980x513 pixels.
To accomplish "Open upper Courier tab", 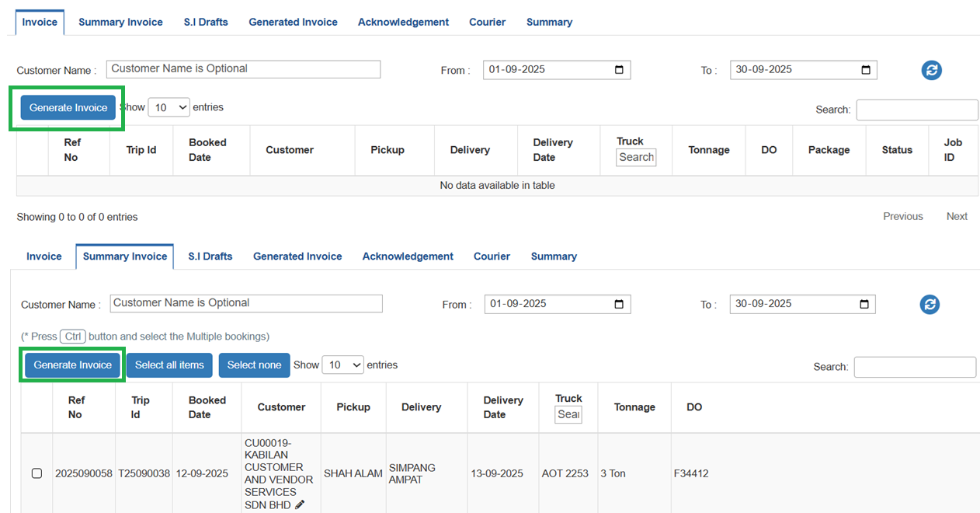I will tap(487, 22).
